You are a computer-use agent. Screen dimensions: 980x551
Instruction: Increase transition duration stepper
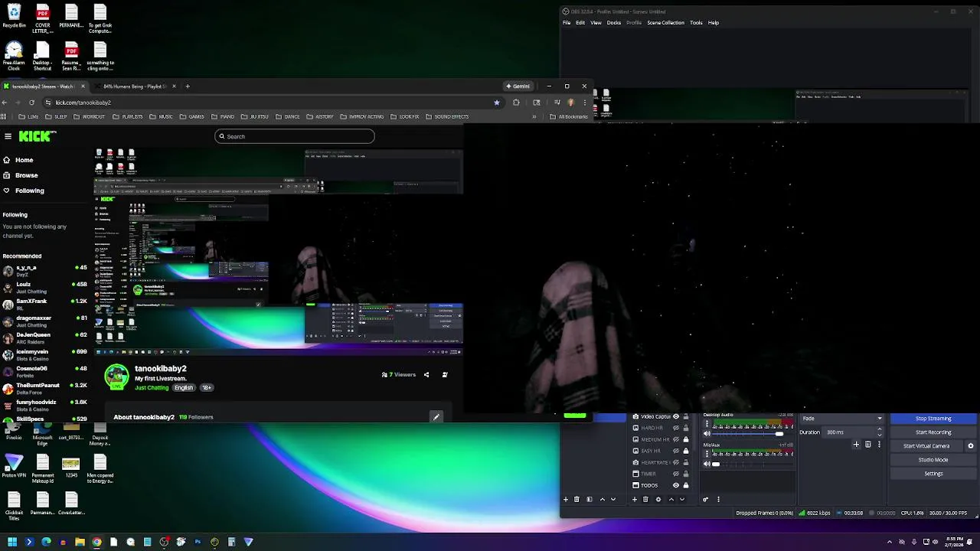(880, 429)
